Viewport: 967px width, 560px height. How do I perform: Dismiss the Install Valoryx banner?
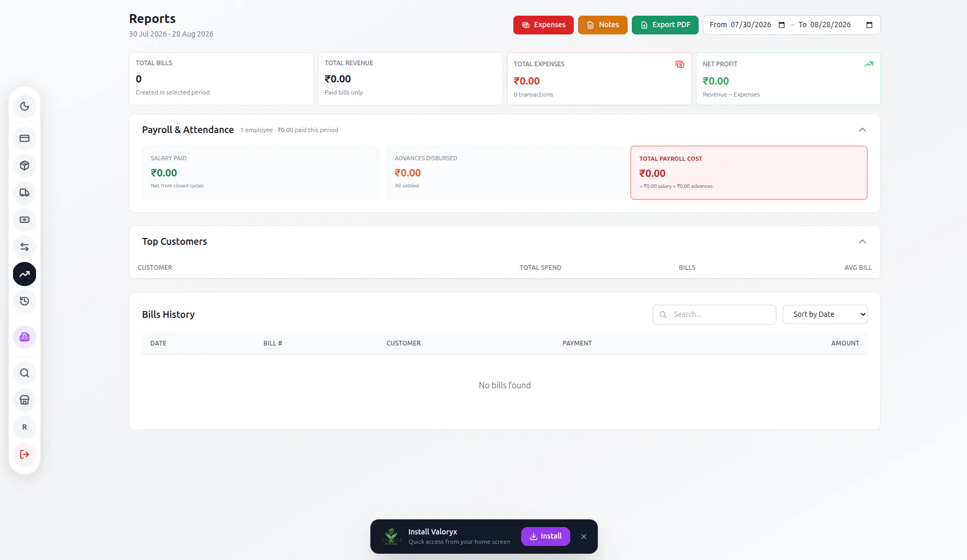coord(584,537)
